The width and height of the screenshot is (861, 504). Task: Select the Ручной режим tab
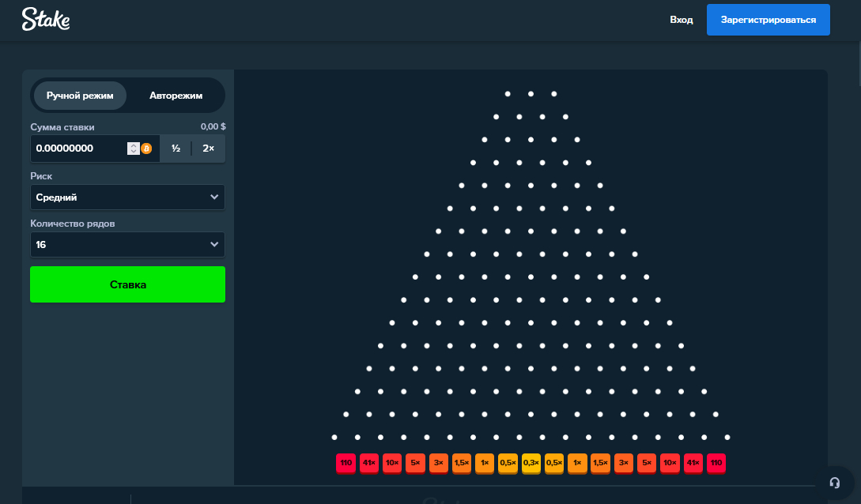[x=79, y=95]
